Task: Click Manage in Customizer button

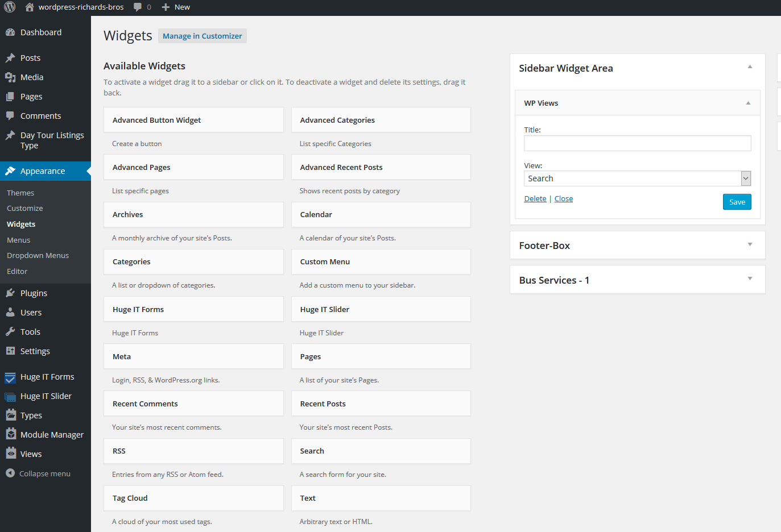Action: 203,36
